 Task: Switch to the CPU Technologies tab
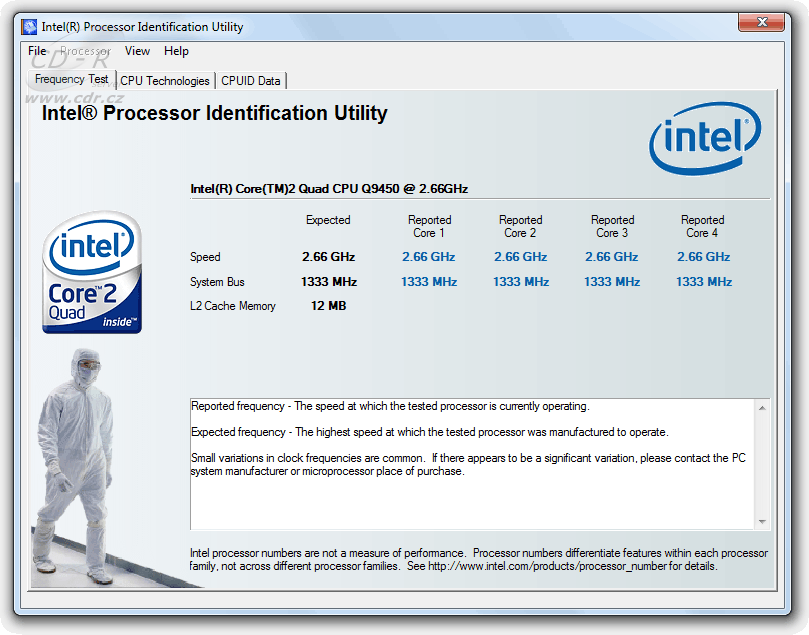pyautogui.click(x=165, y=81)
